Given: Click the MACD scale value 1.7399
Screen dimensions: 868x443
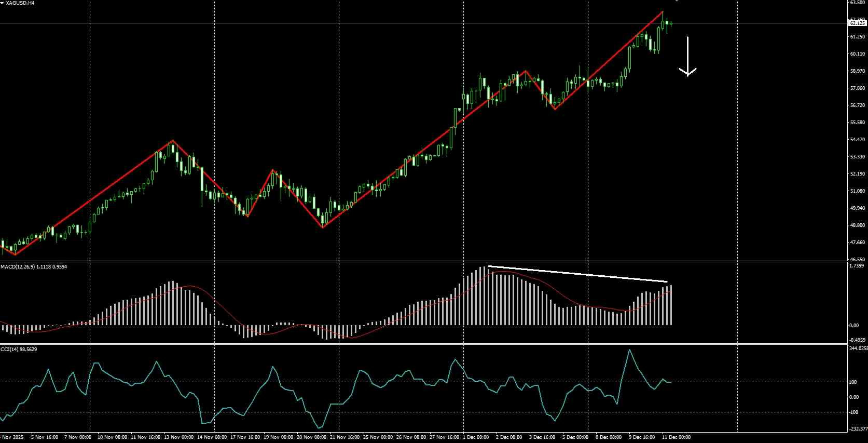Looking at the screenshot, I should [857, 266].
